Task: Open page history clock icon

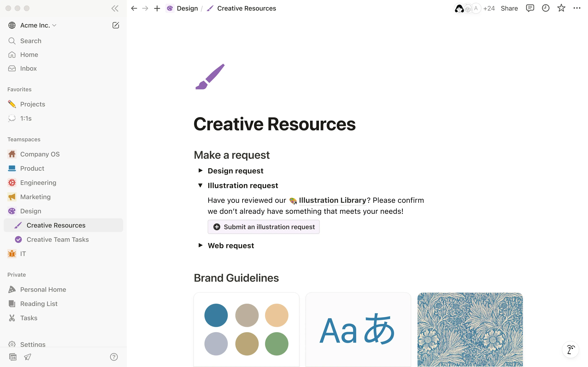Action: 545,8
